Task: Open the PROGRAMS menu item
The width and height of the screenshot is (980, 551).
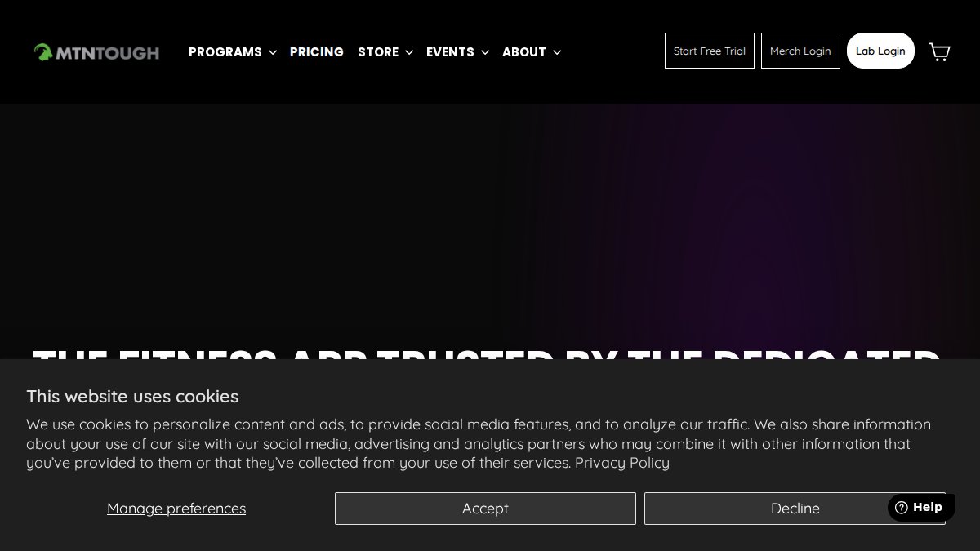Action: coord(225,51)
